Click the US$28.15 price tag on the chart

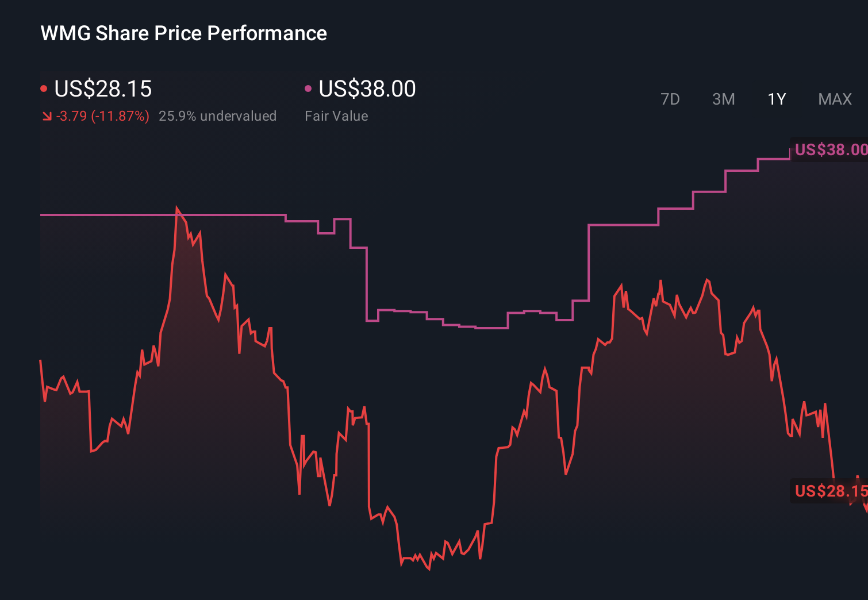click(831, 491)
